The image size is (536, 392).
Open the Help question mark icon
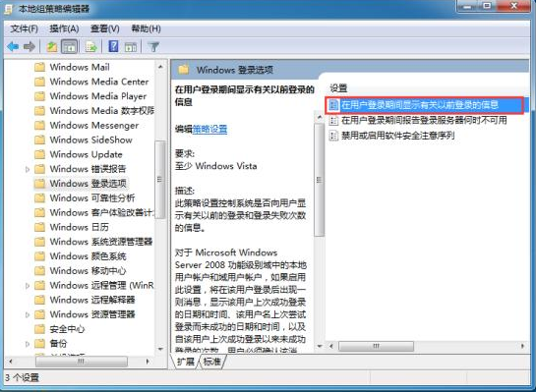tap(113, 46)
